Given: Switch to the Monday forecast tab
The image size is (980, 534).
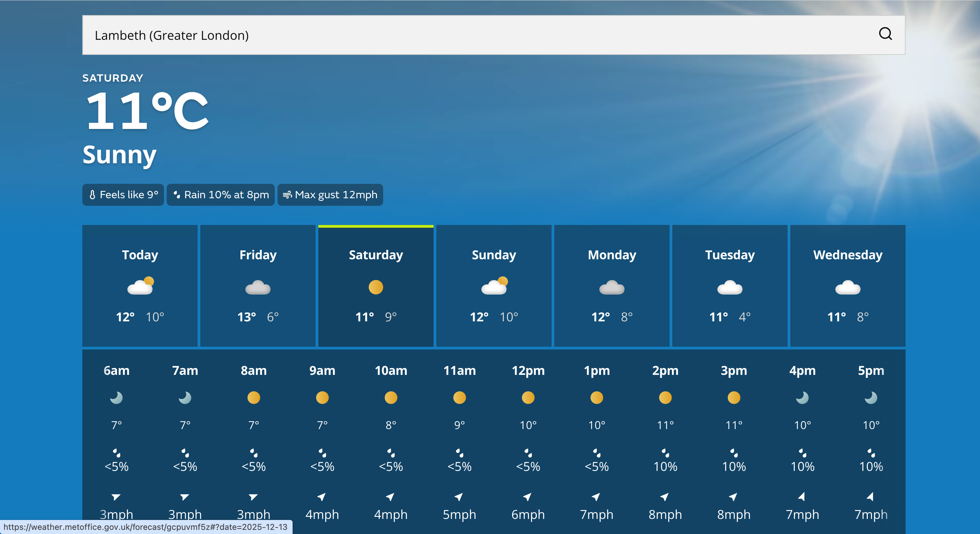Looking at the screenshot, I should click(x=611, y=285).
